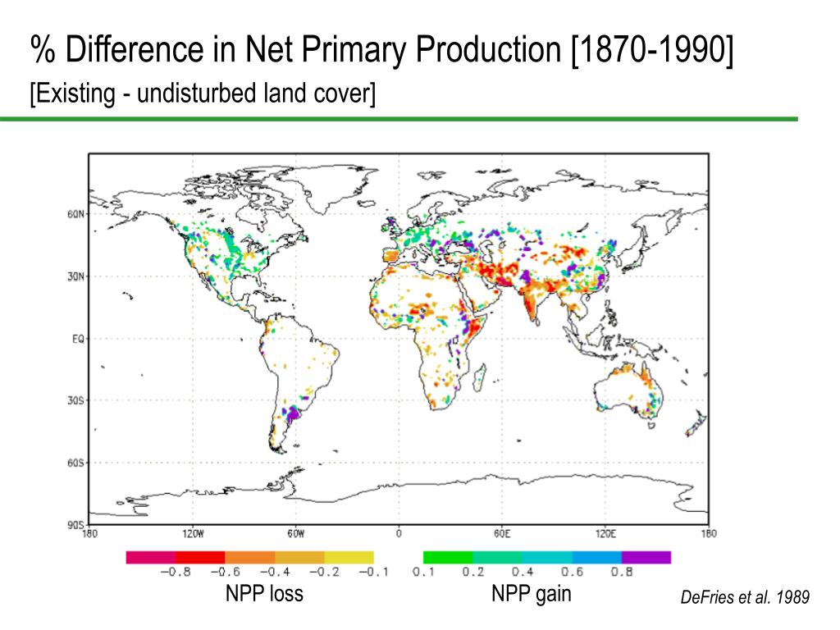This screenshot has height=630, width=840.
Task: Click the '60N' latitude label
Action: tap(76, 214)
